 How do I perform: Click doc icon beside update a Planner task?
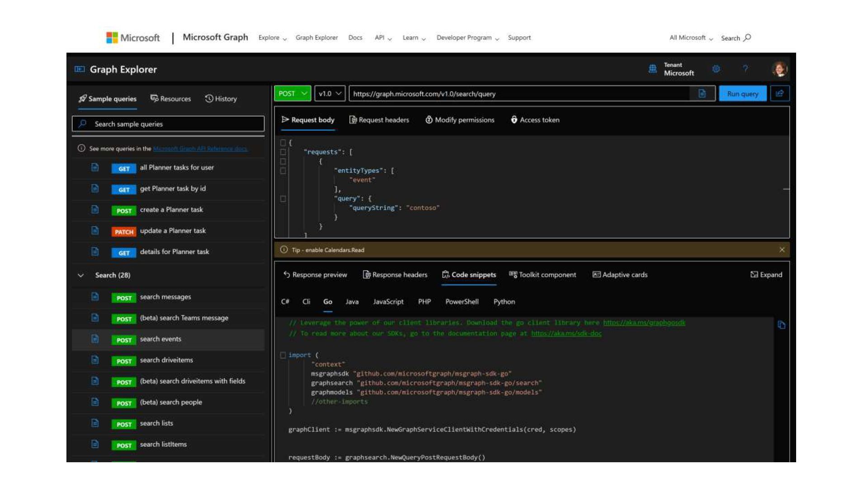click(95, 230)
